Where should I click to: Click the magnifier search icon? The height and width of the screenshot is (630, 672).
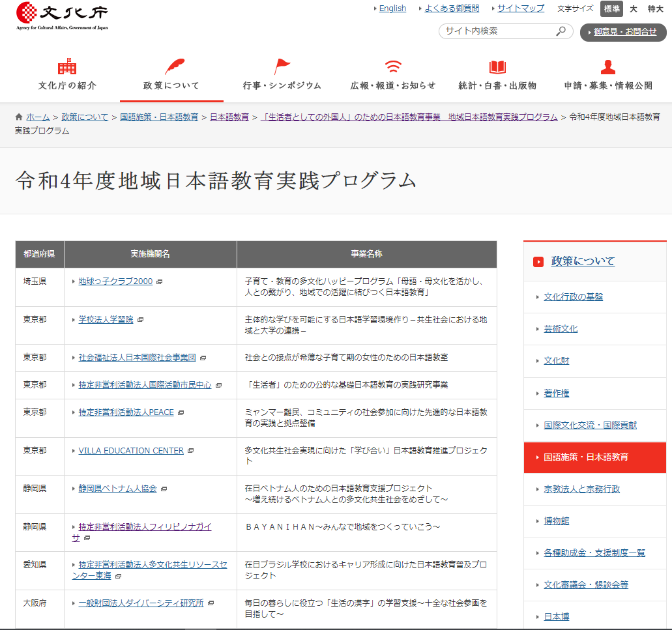tap(561, 31)
